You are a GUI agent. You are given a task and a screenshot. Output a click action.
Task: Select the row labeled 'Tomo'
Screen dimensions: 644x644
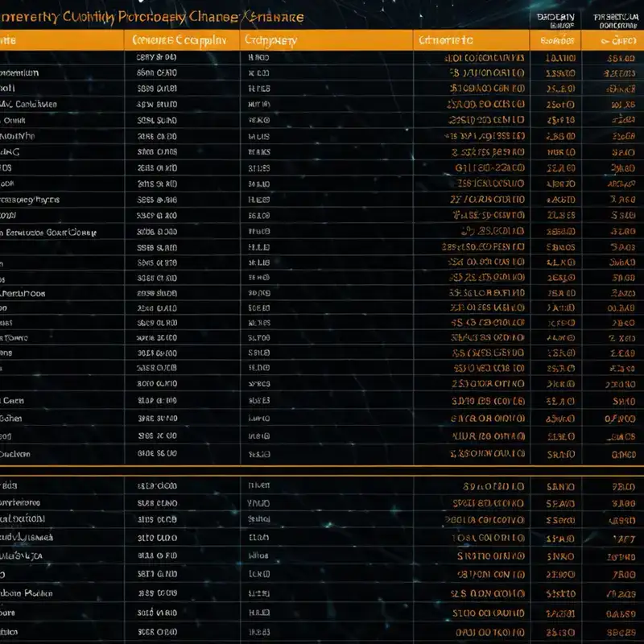(x=322, y=337)
